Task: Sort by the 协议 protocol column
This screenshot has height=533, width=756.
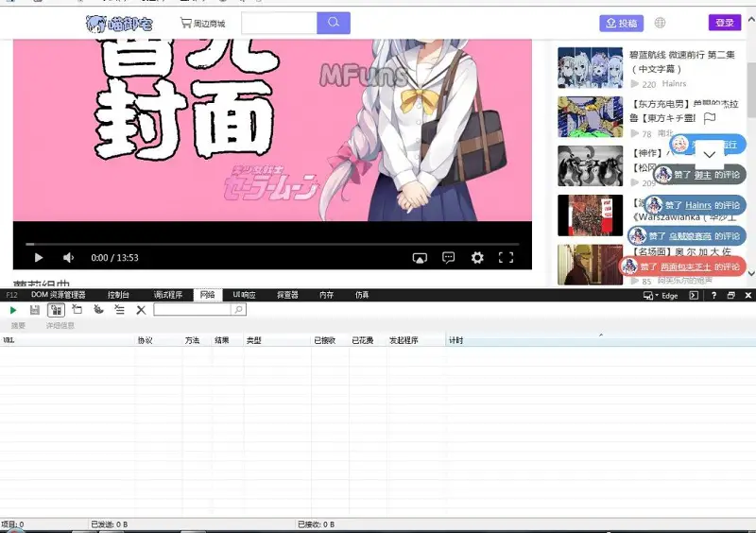Action: (x=159, y=340)
